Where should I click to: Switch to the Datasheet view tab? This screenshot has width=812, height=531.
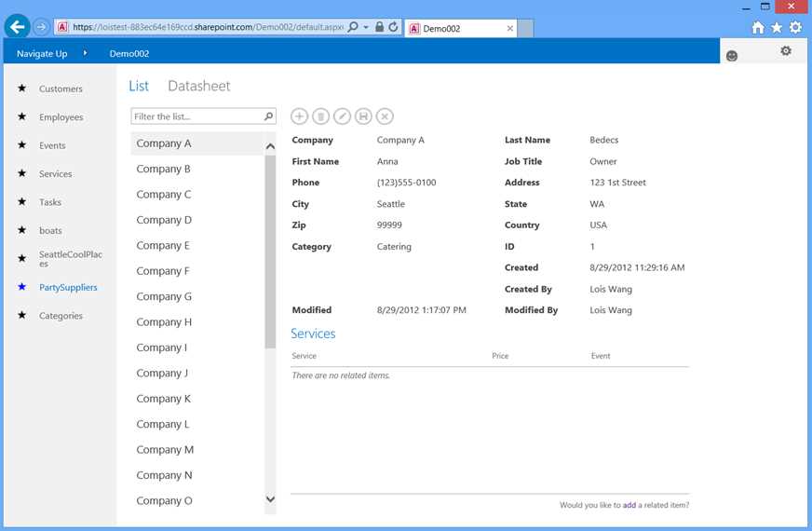[199, 86]
